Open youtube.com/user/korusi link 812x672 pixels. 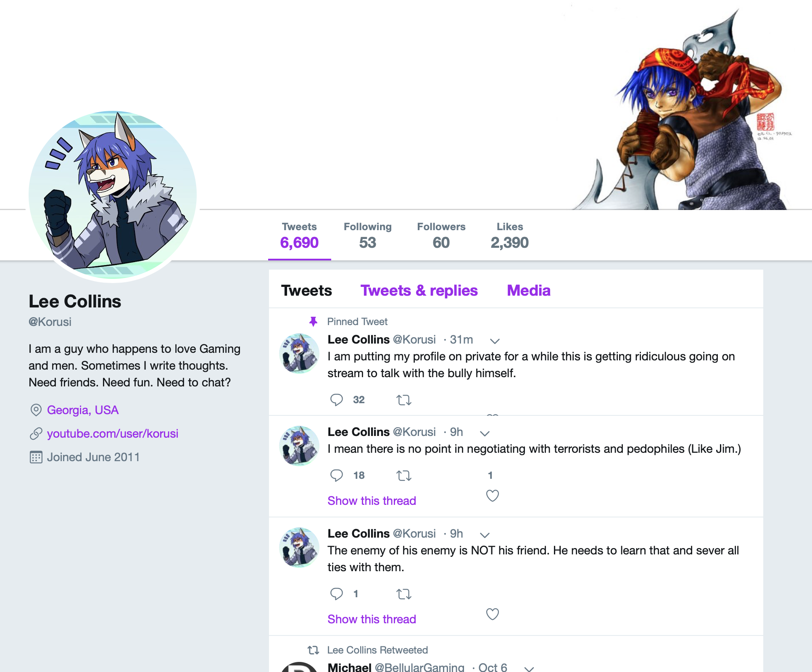[113, 433]
